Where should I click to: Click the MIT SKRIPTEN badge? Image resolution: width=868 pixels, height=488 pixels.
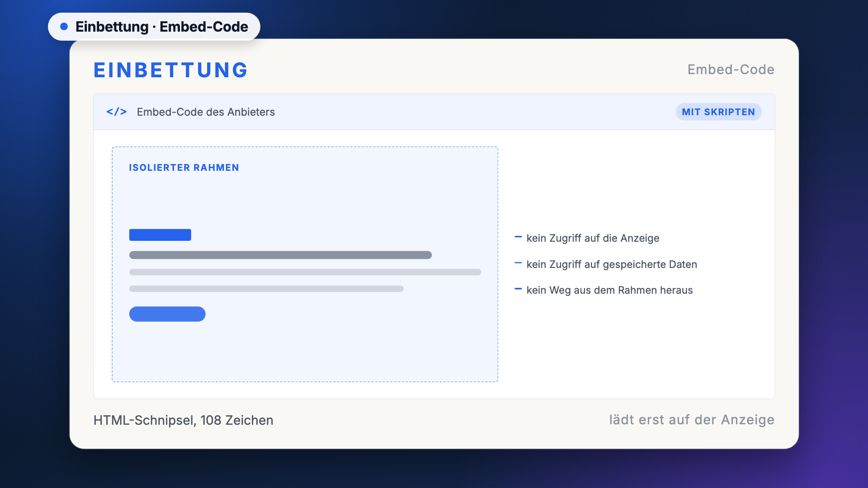[x=718, y=112]
